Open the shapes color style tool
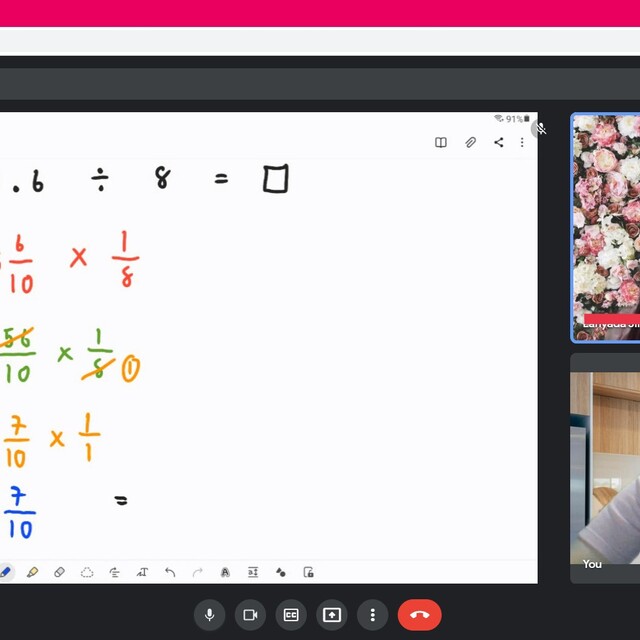 pos(281,572)
